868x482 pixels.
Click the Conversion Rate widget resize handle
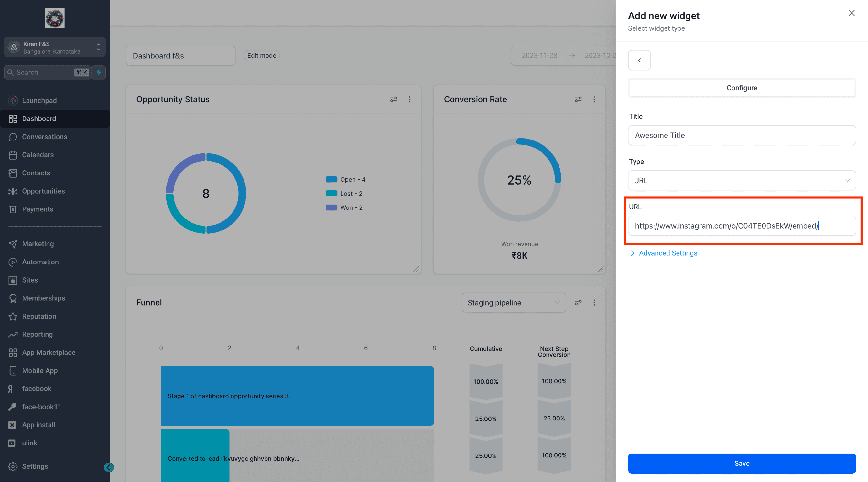coord(601,269)
